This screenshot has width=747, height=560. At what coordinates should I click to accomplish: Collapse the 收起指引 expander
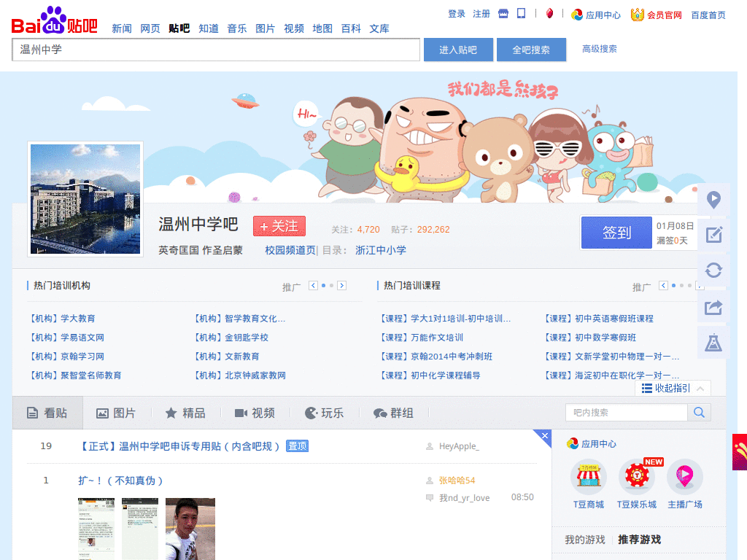coord(673,388)
